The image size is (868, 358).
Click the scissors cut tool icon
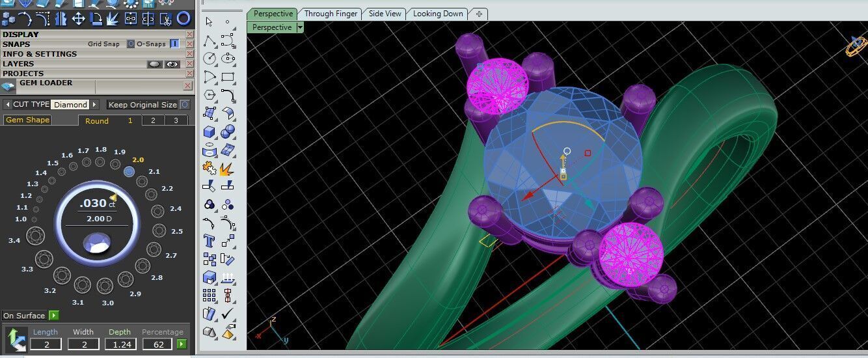(166, 19)
